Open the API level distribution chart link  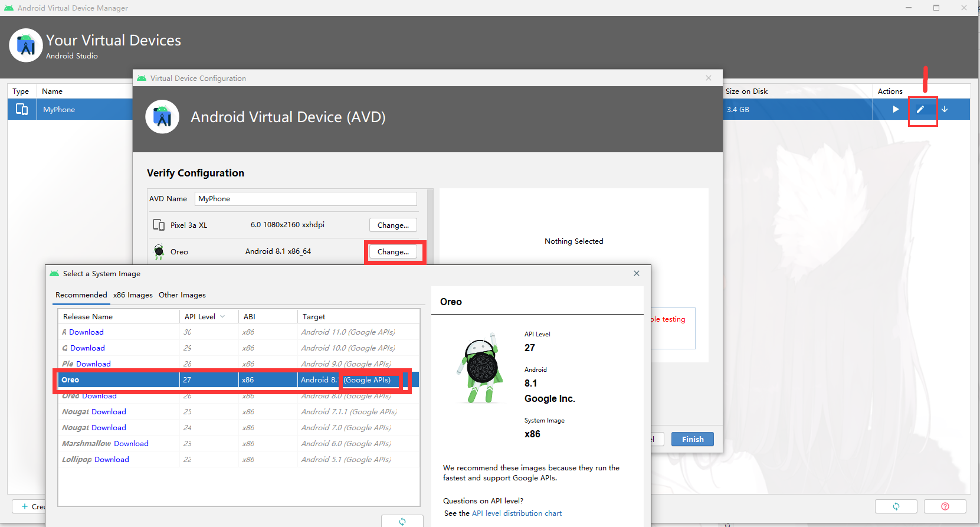pos(517,513)
